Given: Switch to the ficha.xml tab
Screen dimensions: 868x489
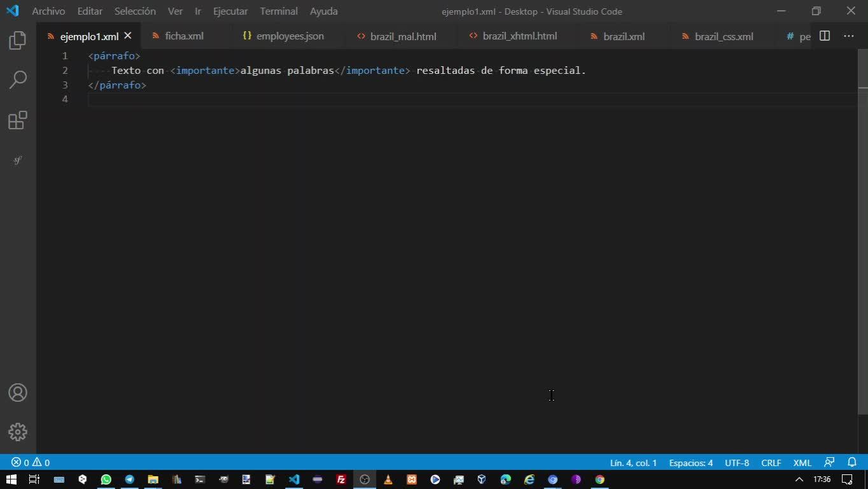Looking at the screenshot, I should tap(185, 36).
